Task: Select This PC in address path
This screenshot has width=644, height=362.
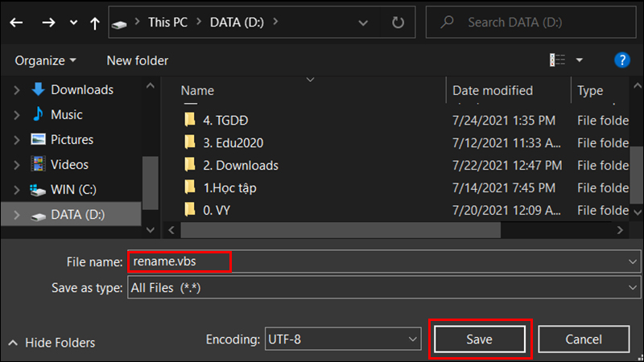Action: click(167, 23)
